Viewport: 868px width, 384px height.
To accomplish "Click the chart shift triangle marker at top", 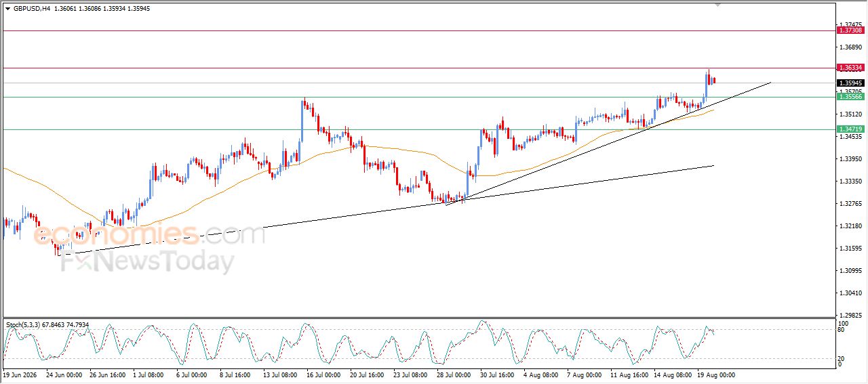I will pos(719,5).
